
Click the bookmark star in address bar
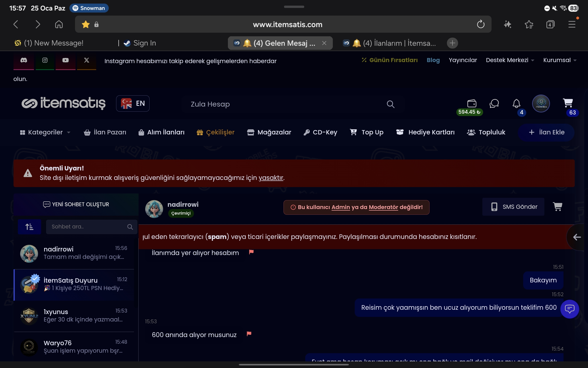click(x=86, y=25)
